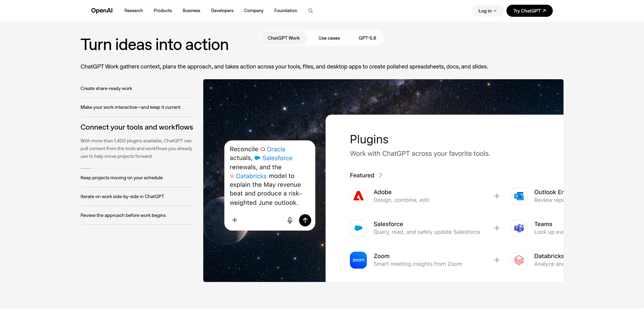The width and height of the screenshot is (644, 334).
Task: Click the Plugins heading
Action: pyautogui.click(x=369, y=139)
